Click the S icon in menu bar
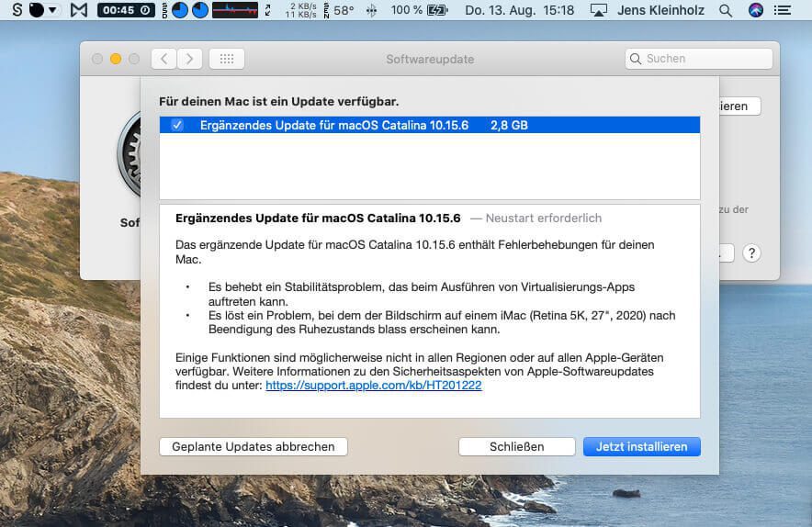 pyautogui.click(x=17, y=10)
